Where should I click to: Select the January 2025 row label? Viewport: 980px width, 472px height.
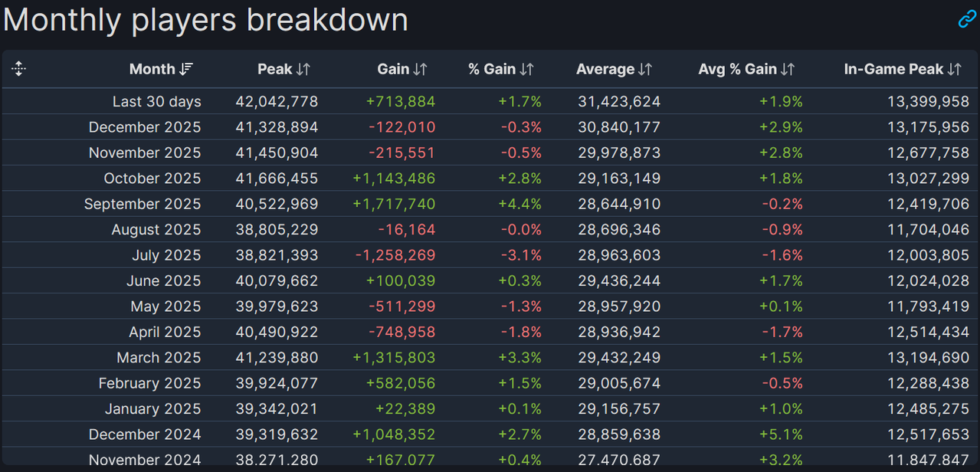coord(153,408)
